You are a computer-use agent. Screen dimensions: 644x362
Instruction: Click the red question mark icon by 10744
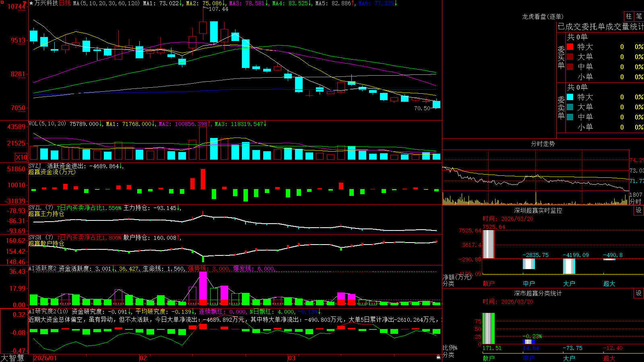tap(25, 3)
